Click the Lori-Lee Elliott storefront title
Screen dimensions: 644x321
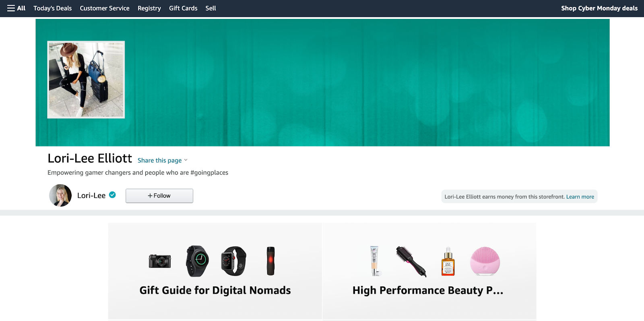[x=90, y=158]
